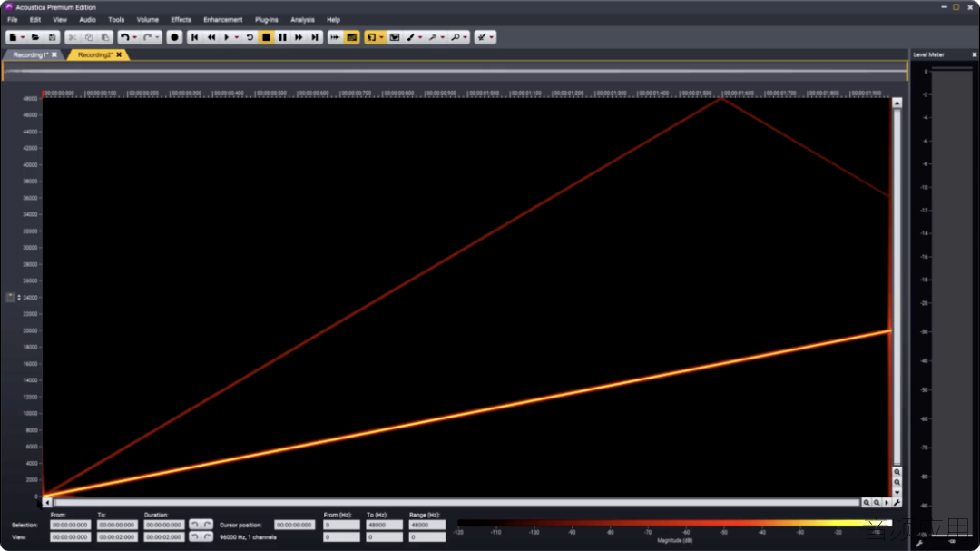Click horizontal zoom-out magnifier icon
Image resolution: width=980 pixels, height=551 pixels.
coord(877,502)
